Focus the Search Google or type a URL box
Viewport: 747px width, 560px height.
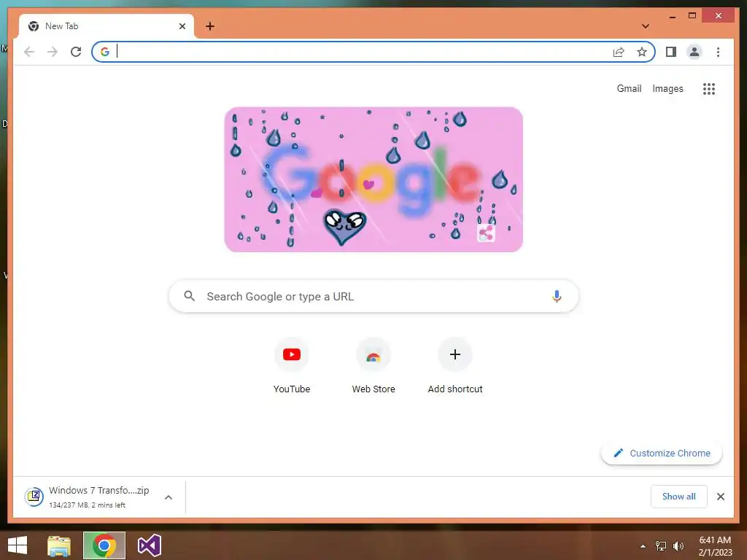point(373,296)
